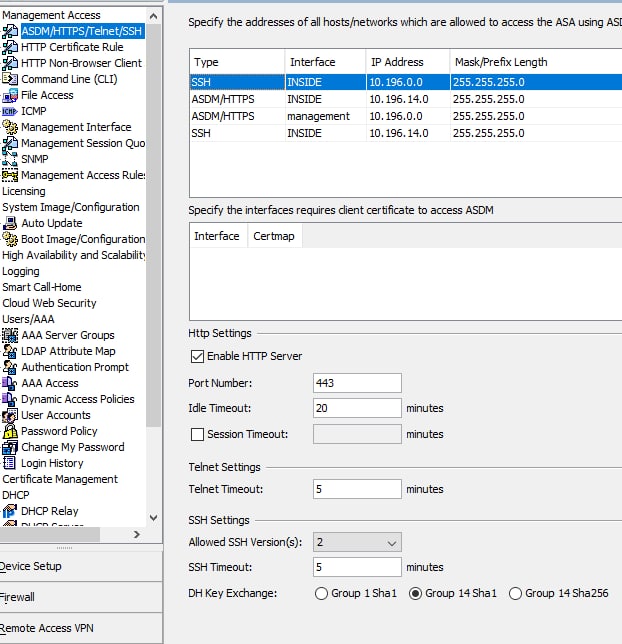Screen dimensions: 622x644
Task: Select Group 14 Sha256 key exchange
Action: (x=515, y=593)
